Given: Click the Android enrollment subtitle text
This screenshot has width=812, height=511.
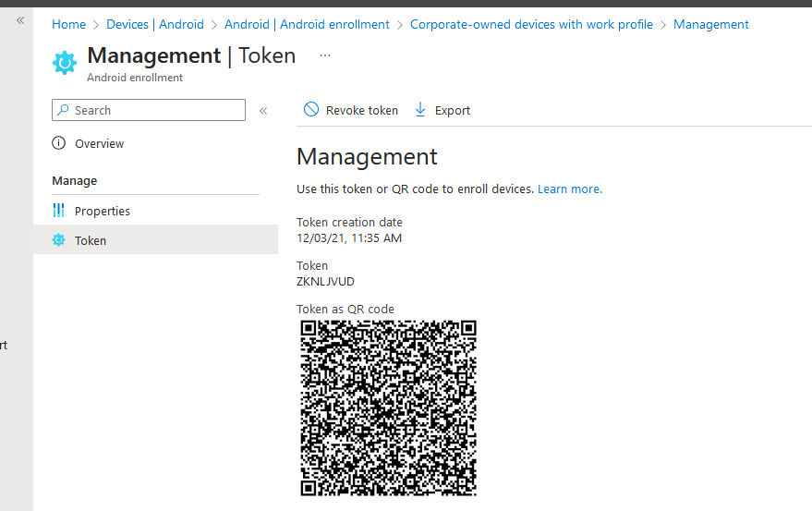Looking at the screenshot, I should click(135, 78).
